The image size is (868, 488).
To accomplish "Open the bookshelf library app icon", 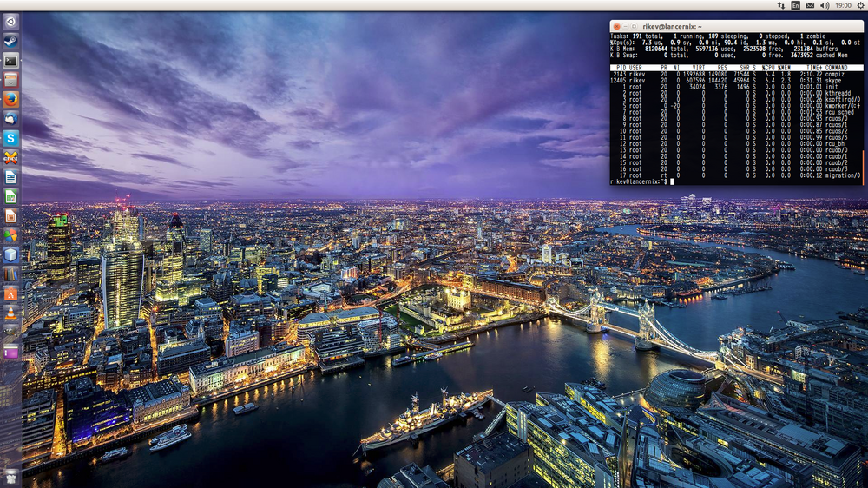I will pyautogui.click(x=10, y=274).
